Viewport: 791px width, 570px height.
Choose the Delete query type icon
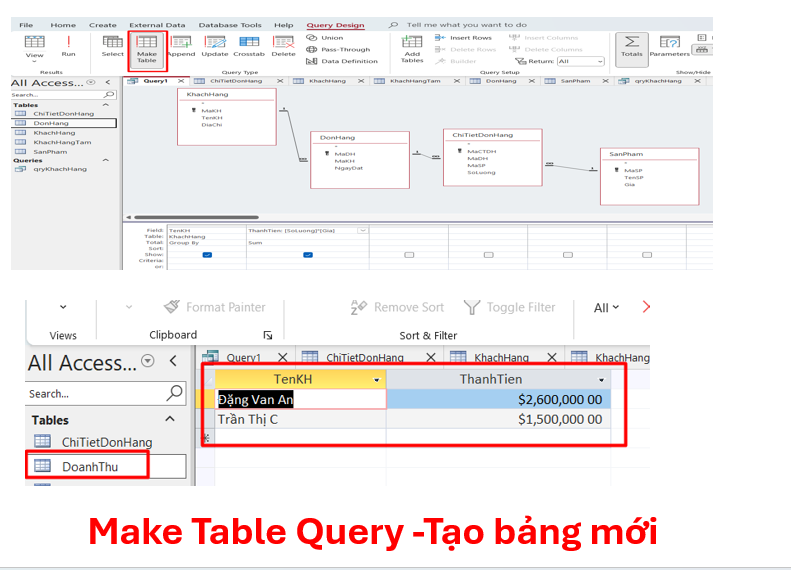tap(284, 46)
